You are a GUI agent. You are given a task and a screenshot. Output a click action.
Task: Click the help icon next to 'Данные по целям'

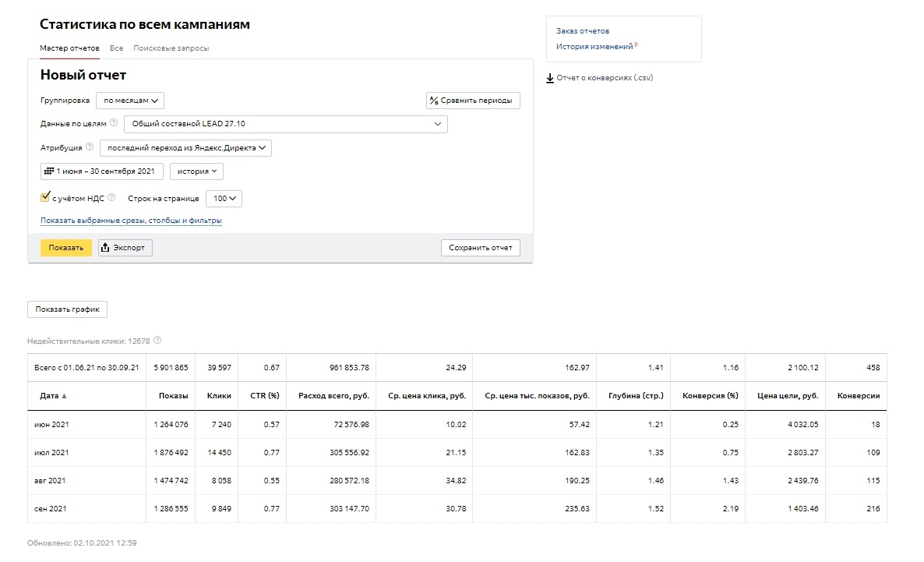tap(114, 123)
